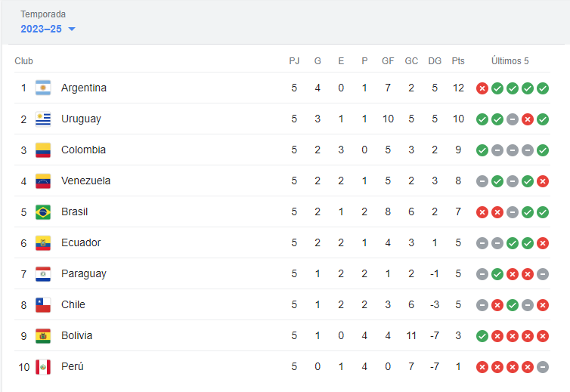Click Perú's gray draw icon in Últimos 5

[x=543, y=367]
